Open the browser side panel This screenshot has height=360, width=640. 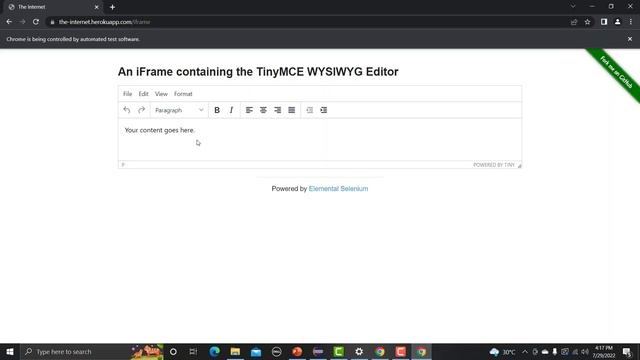[x=604, y=22]
